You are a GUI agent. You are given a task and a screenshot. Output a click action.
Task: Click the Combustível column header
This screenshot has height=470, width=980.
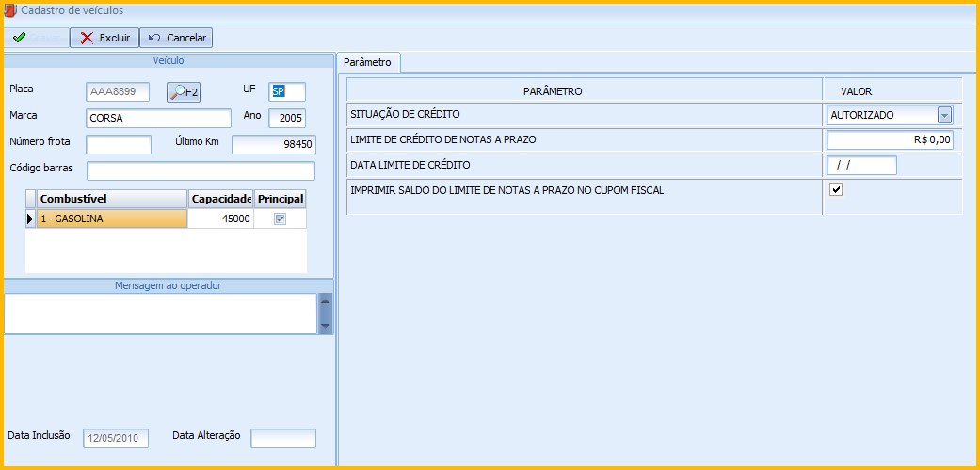click(x=112, y=199)
